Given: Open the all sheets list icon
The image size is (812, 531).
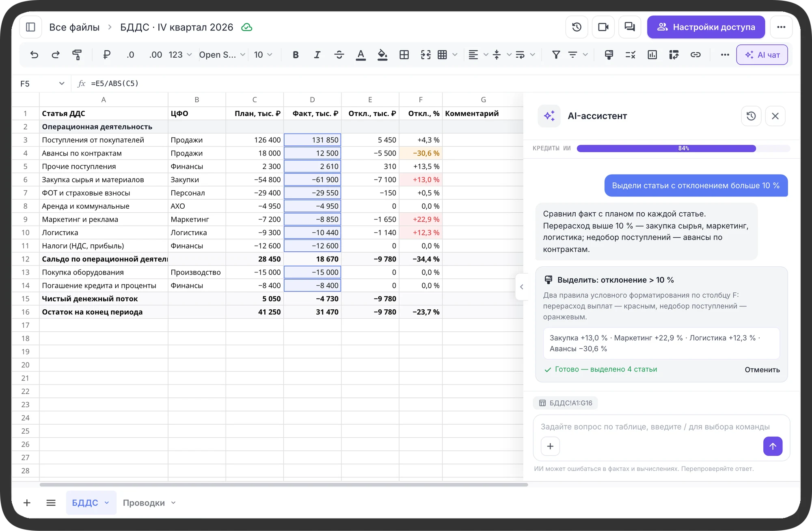Looking at the screenshot, I should [x=51, y=503].
